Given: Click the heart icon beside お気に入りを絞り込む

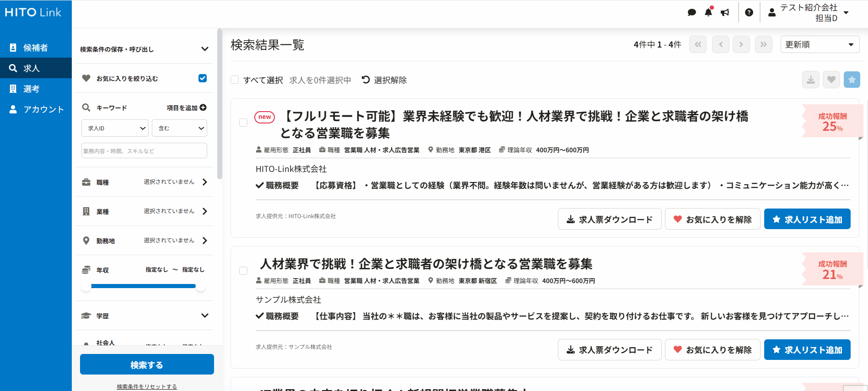Looking at the screenshot, I should point(86,78).
